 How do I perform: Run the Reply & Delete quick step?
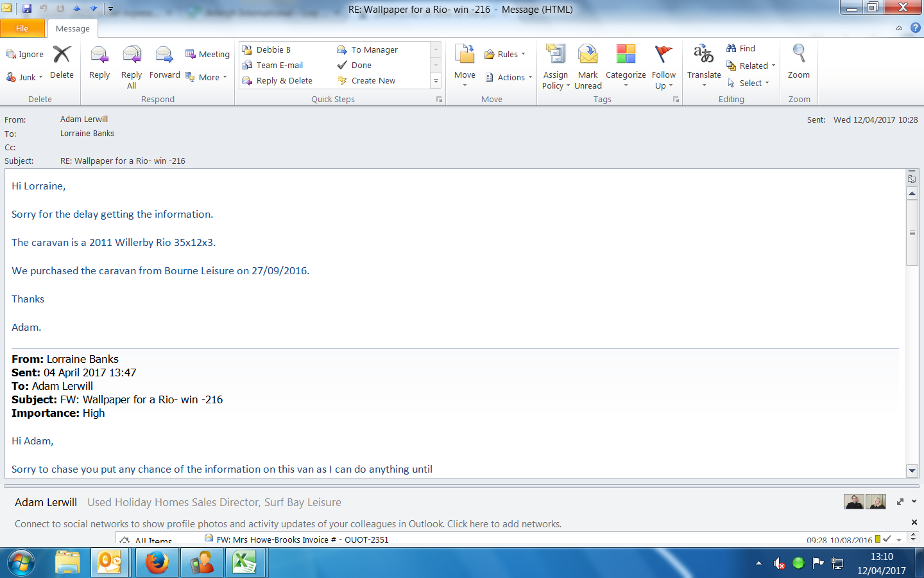277,80
